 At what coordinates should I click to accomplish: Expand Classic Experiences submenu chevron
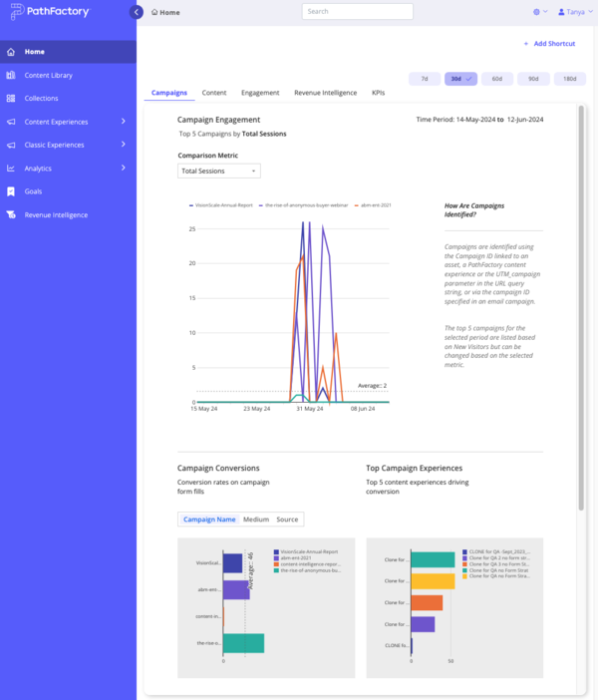pyautogui.click(x=124, y=145)
